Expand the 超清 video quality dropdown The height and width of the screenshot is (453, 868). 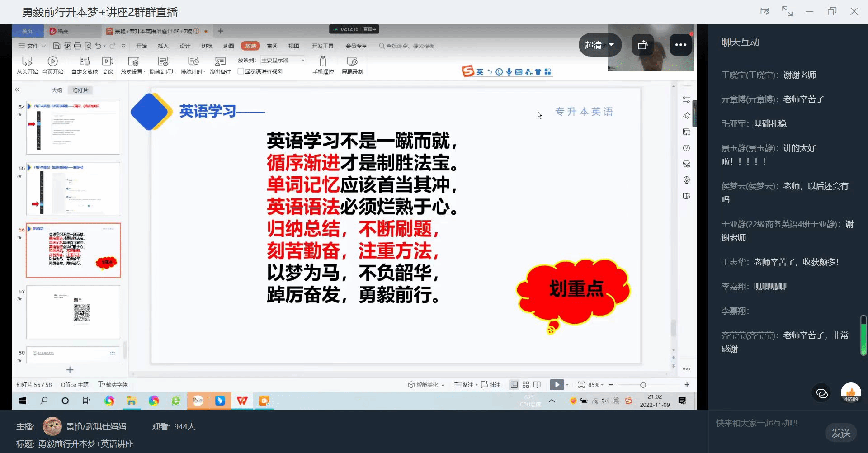(x=599, y=45)
